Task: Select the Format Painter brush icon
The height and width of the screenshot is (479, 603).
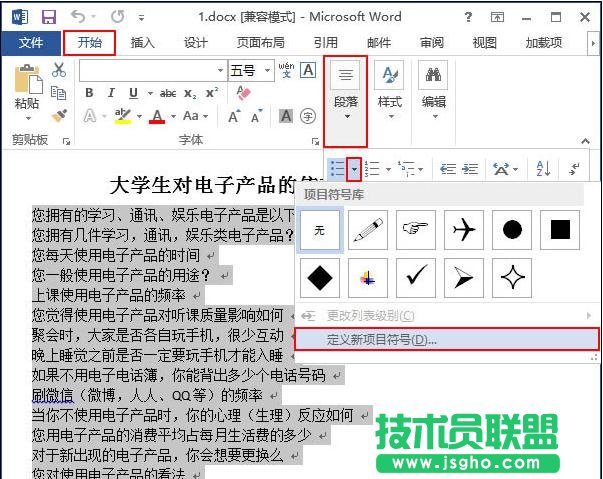Action: (59, 115)
